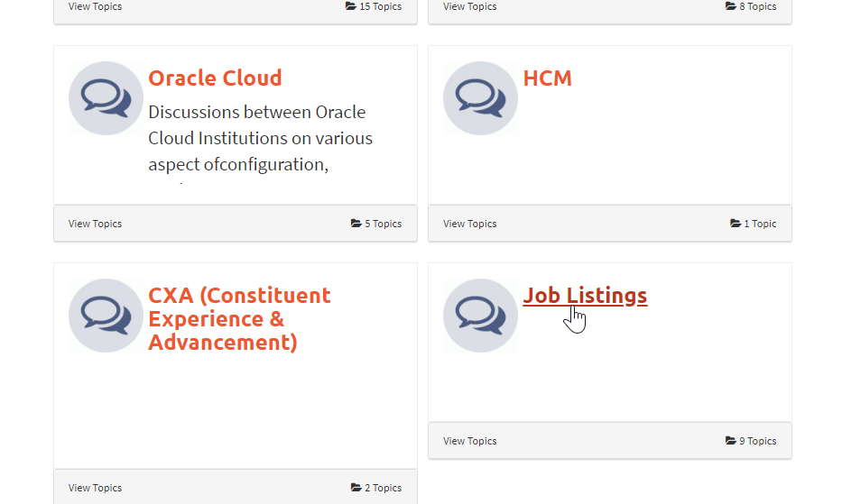The width and height of the screenshot is (842, 504).
Task: View Topics under CXA forum
Action: click(x=95, y=488)
